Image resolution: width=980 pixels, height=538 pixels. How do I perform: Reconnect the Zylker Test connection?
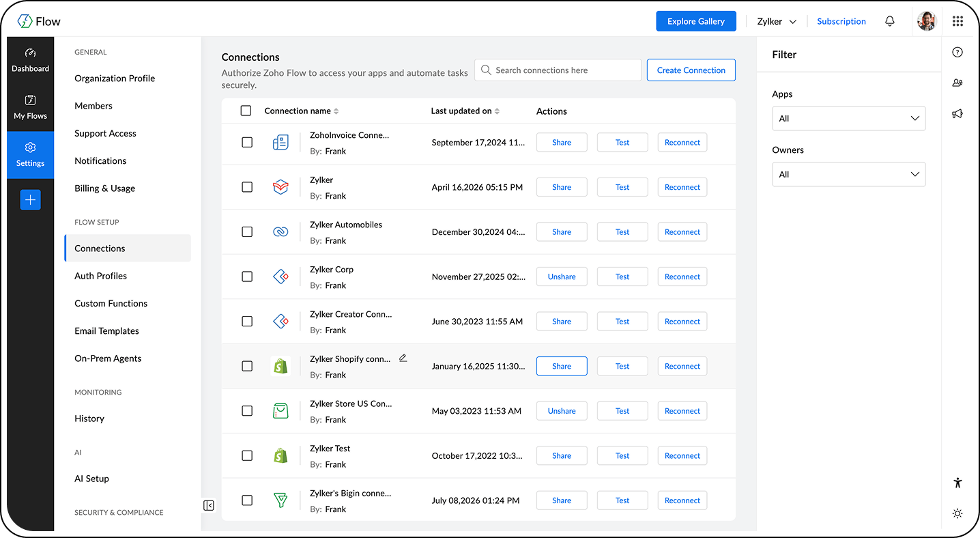pyautogui.click(x=682, y=455)
